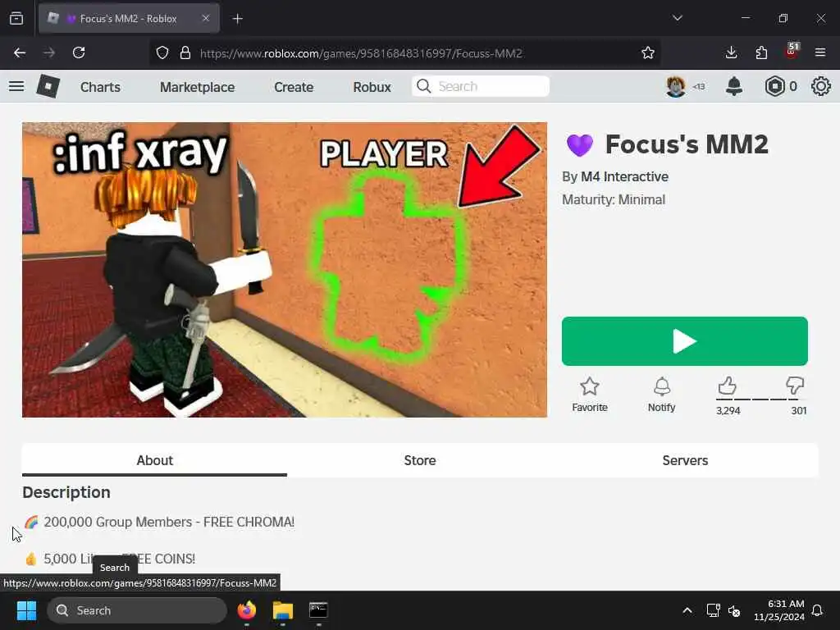
Task: Open the browser extensions menu
Action: 761,52
